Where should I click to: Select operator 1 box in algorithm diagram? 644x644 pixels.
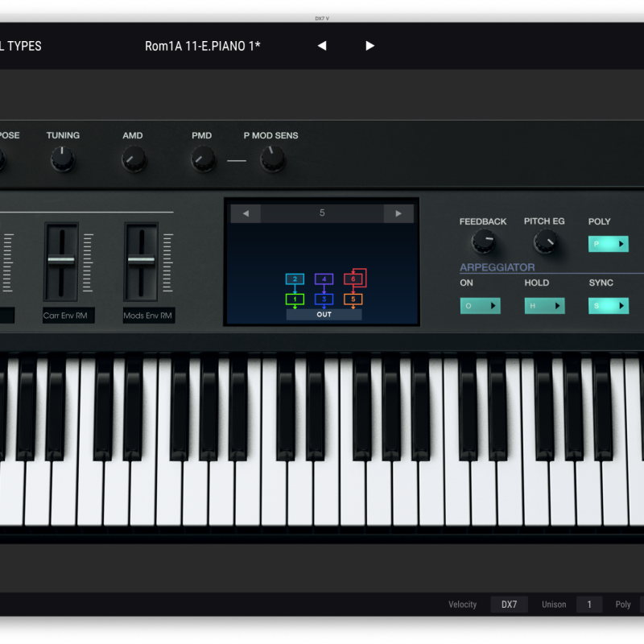295,299
